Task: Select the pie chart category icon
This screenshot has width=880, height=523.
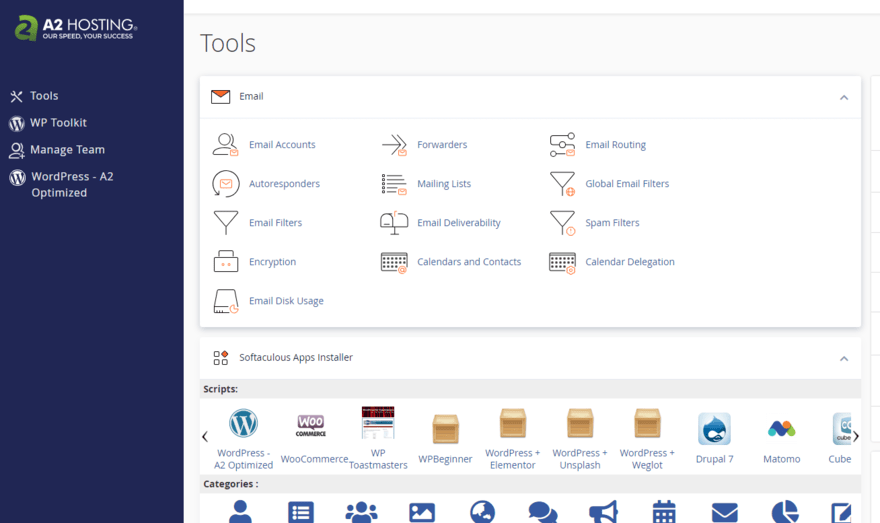Action: tap(785, 512)
